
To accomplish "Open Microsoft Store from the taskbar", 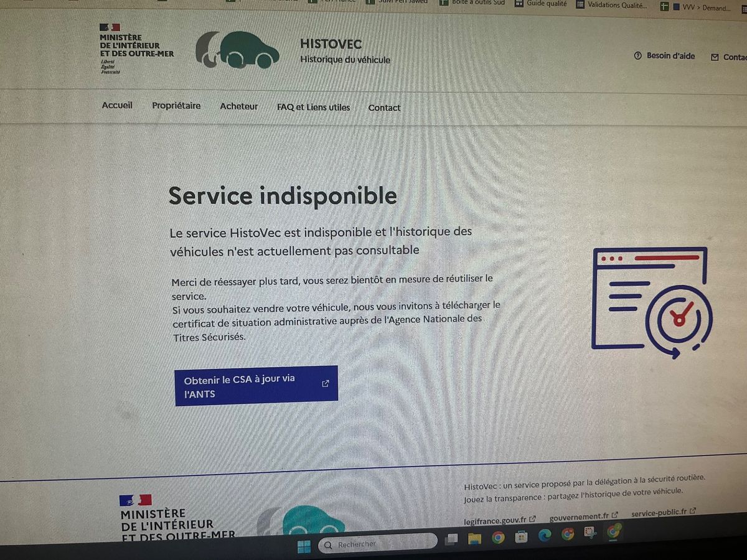I will (522, 536).
